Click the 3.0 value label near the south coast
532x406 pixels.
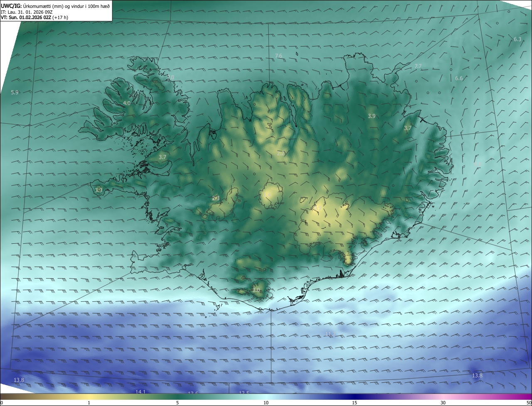coord(256,290)
